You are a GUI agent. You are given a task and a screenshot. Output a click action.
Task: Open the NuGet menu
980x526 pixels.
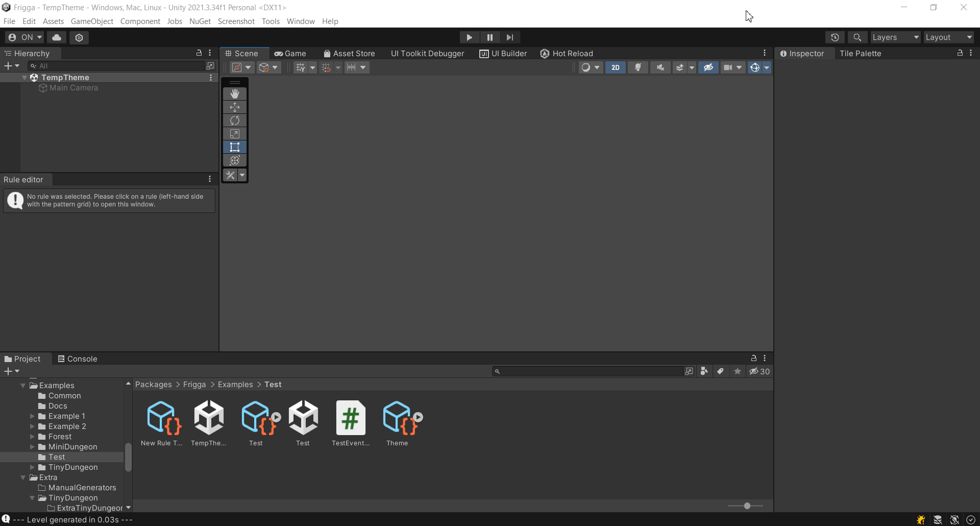(x=200, y=21)
